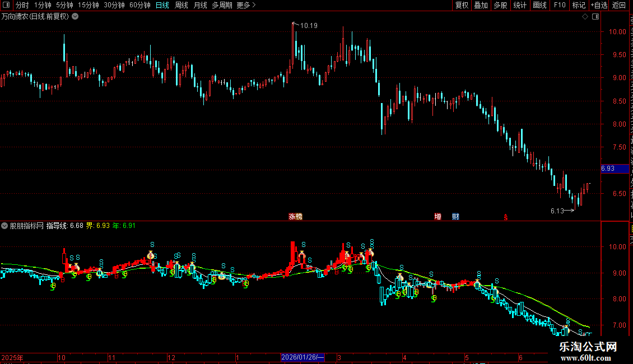The height and width of the screenshot is (364, 633).
Task: Click the 指导线: 6.68 value
Action: pyautogui.click(x=65, y=226)
